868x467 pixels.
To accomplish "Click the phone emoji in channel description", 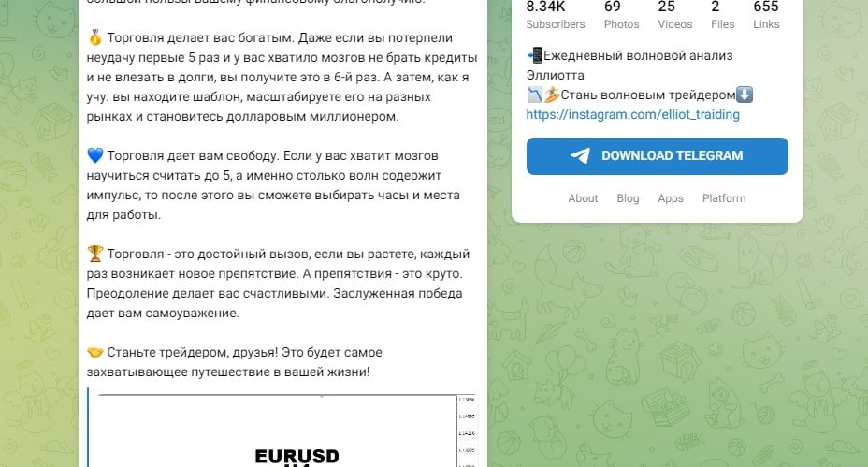I will point(535,55).
